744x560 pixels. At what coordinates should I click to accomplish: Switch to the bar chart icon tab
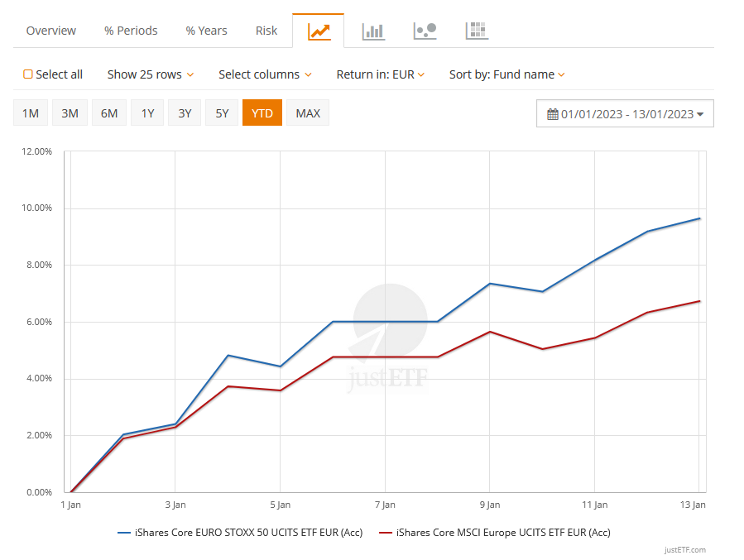(373, 31)
